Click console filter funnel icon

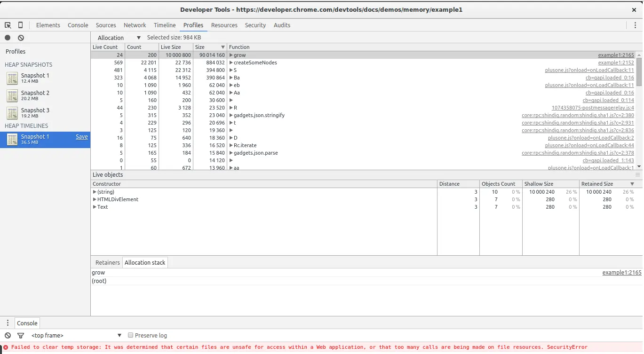21,335
